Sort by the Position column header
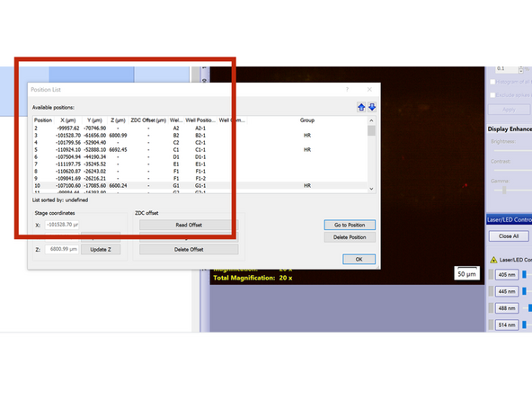Viewport: 532px width, 399px height. (43, 120)
